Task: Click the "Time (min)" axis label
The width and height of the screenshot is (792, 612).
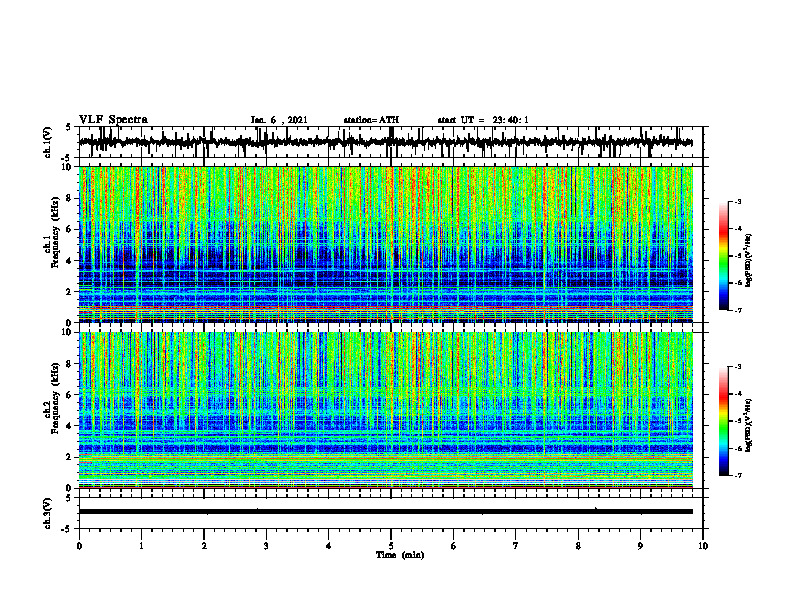Action: click(400, 555)
